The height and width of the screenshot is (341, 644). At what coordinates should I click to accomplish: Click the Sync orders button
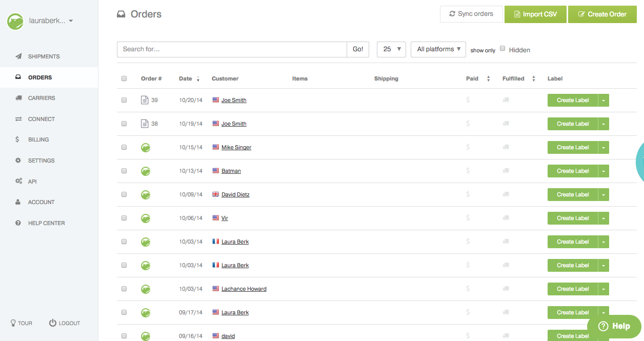471,14
